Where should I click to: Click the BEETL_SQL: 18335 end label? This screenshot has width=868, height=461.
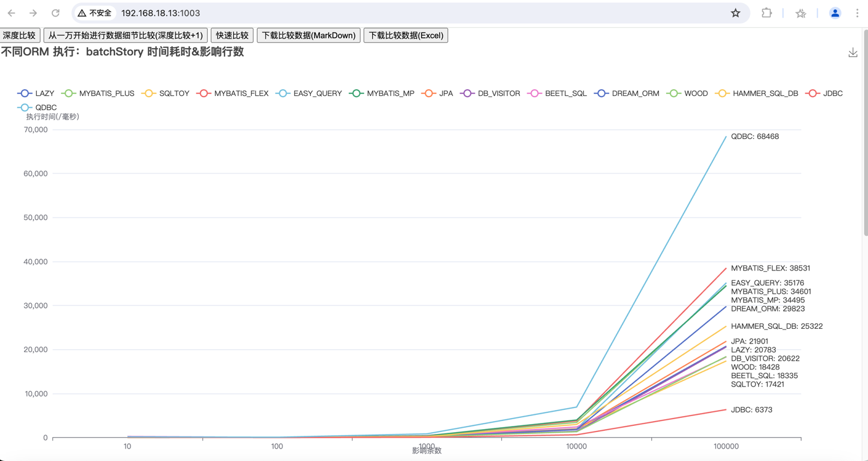pos(764,376)
